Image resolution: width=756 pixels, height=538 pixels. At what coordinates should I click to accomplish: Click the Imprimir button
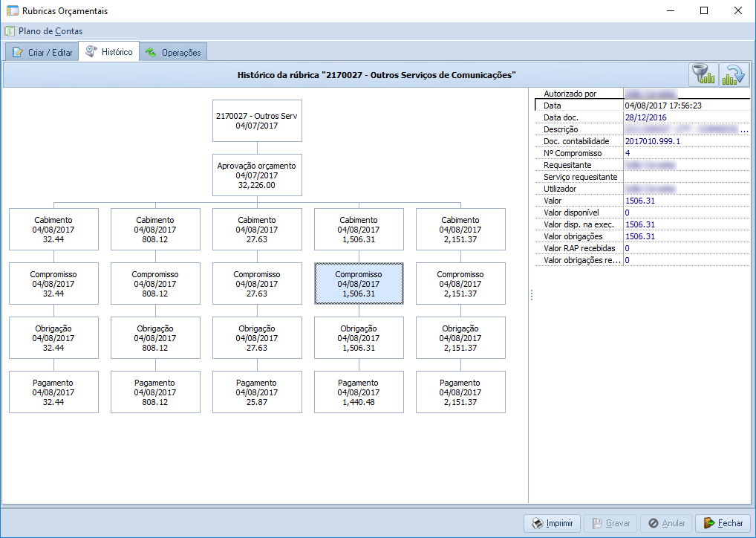tap(553, 523)
